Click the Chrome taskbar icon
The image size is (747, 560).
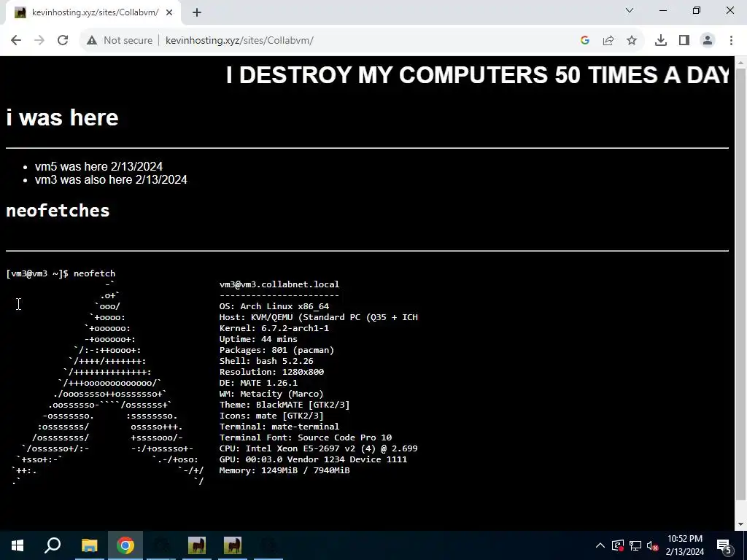coord(125,545)
